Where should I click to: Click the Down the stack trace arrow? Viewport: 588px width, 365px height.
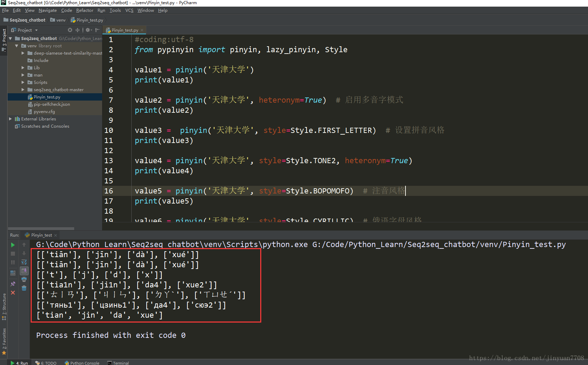click(x=24, y=254)
